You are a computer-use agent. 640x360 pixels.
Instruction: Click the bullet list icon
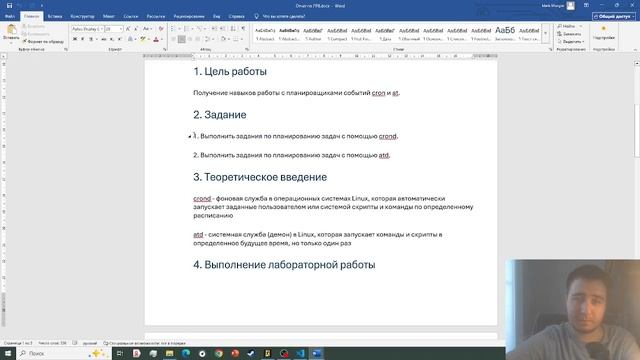click(173, 29)
